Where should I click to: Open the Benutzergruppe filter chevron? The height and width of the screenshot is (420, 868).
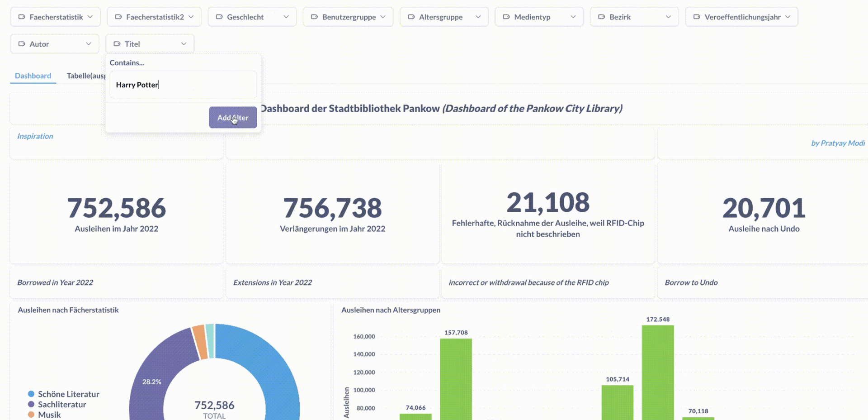click(383, 17)
